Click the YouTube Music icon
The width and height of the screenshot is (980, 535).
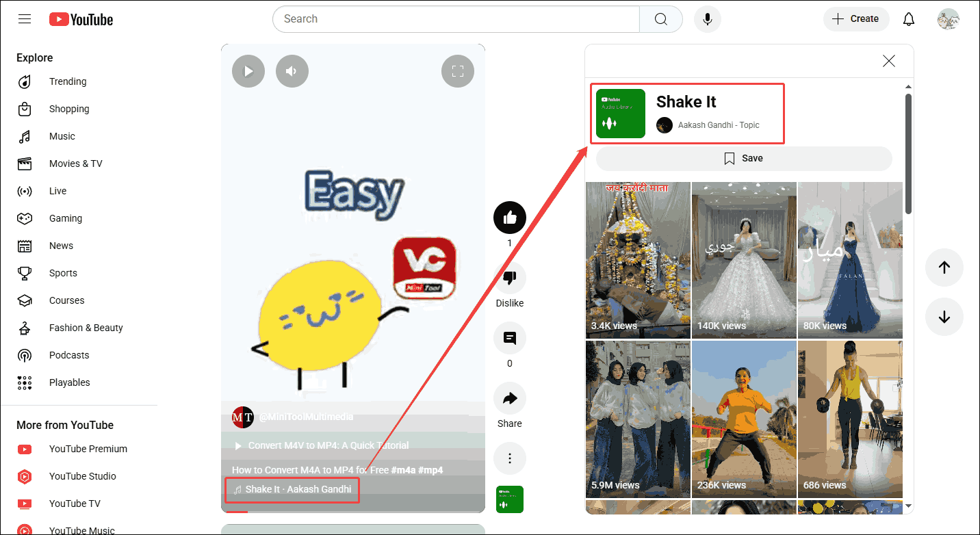point(25,530)
